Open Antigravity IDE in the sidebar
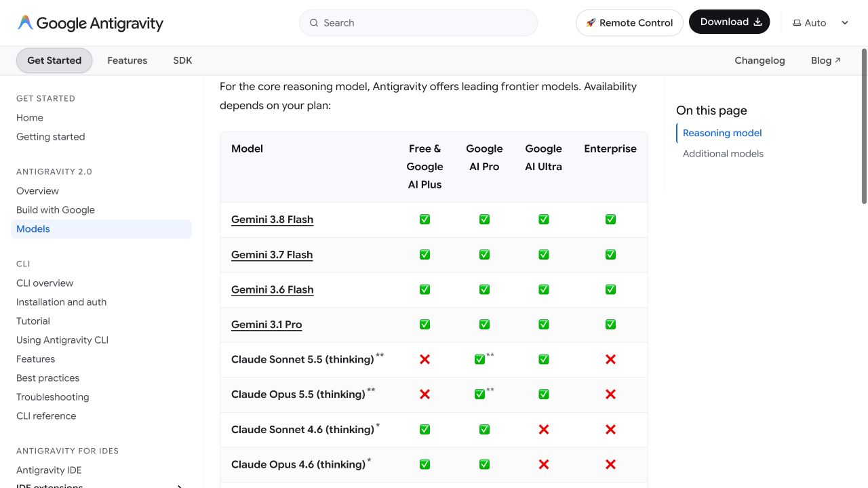This screenshot has height=488, width=868. click(x=49, y=470)
